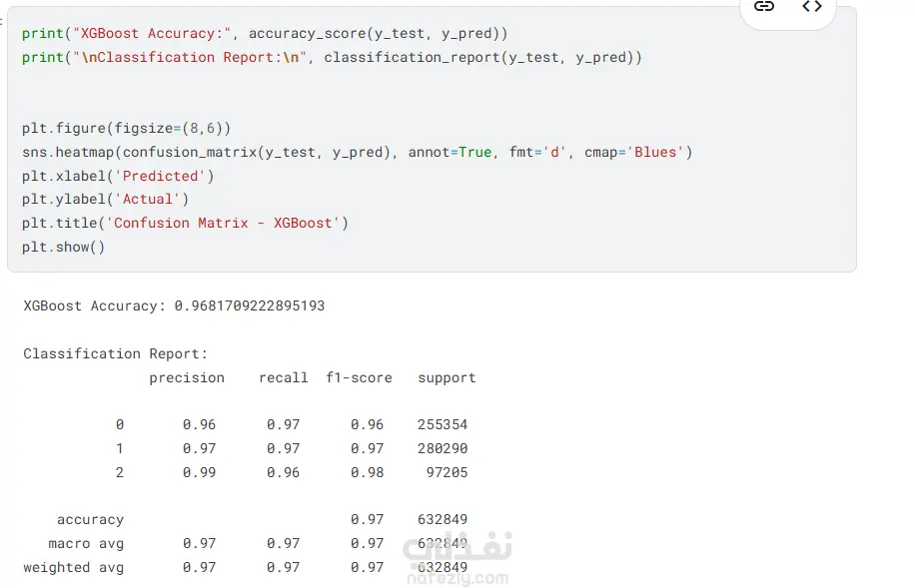Click the classification_report print statement line
This screenshot has height=588, width=915.
332,58
